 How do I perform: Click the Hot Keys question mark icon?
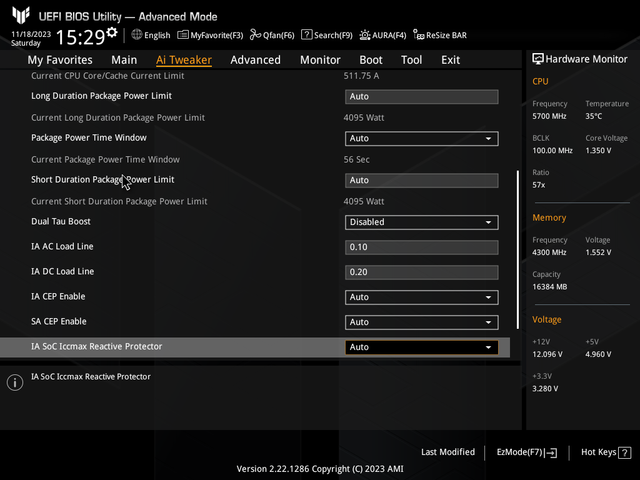pos(624,453)
